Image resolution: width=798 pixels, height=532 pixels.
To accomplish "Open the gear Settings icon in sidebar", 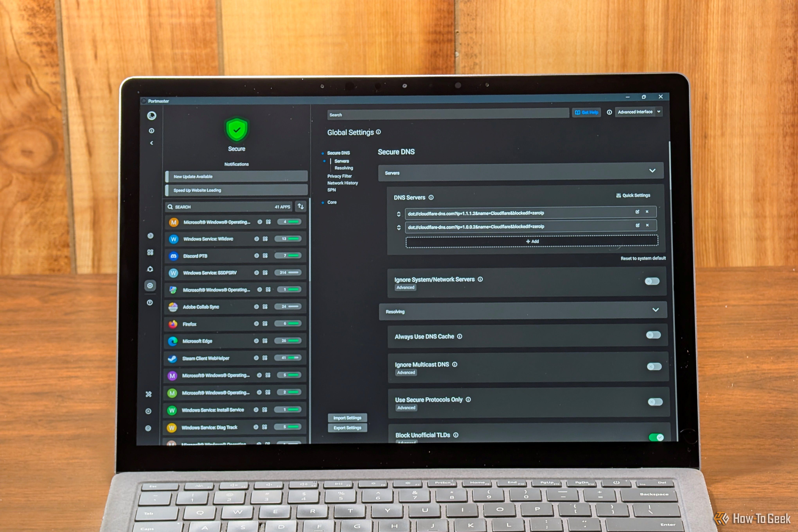I will [x=150, y=286].
